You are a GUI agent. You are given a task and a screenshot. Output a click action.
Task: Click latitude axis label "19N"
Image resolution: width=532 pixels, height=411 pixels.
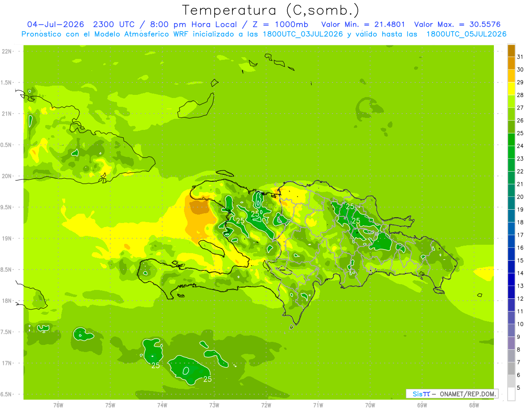[x=7, y=239]
